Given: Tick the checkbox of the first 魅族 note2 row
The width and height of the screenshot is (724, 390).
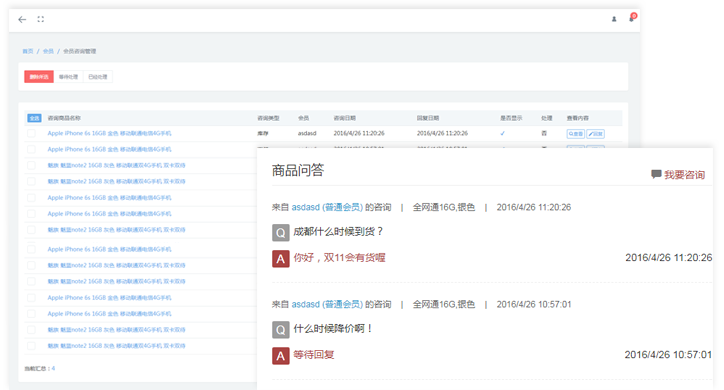Looking at the screenshot, I should 31,165.
